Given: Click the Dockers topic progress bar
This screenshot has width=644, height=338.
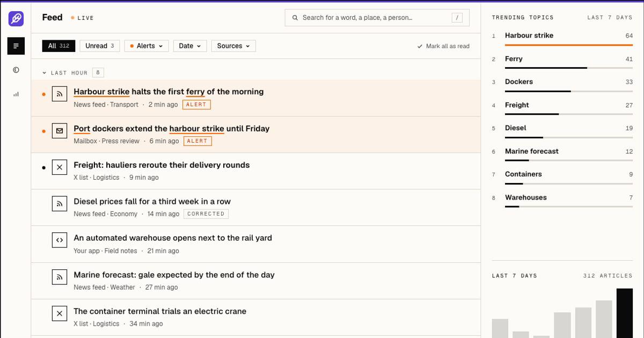Looking at the screenshot, I should 569,91.
